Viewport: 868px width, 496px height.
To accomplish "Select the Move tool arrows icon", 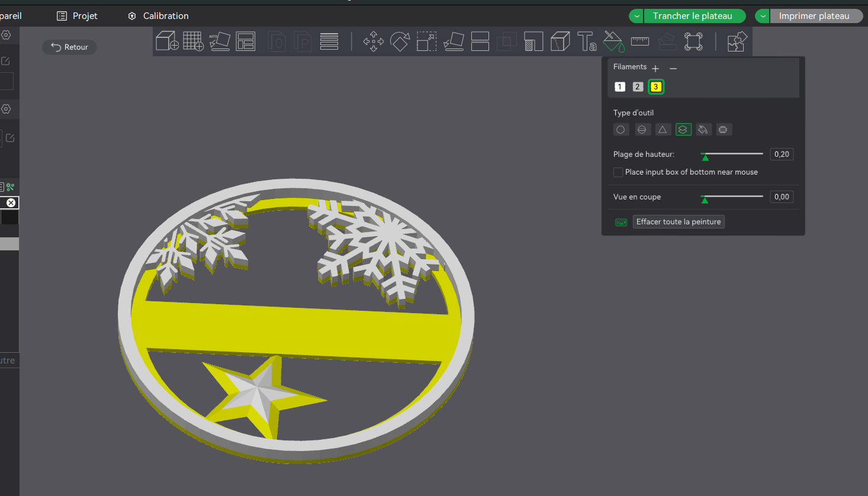I will (374, 41).
